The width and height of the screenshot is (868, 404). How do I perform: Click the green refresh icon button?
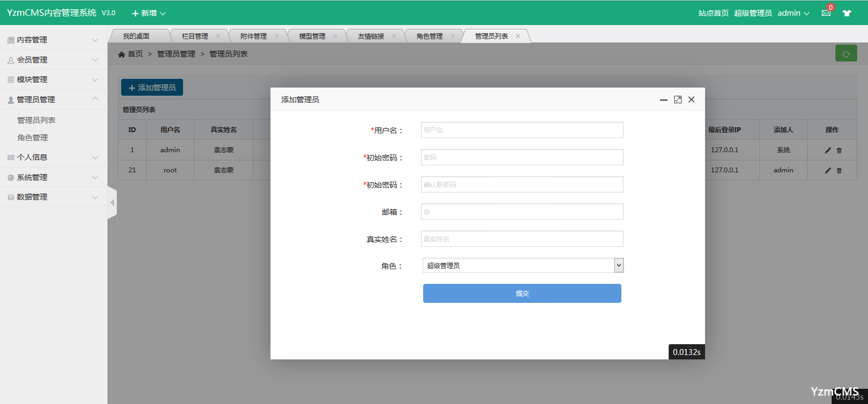[846, 54]
